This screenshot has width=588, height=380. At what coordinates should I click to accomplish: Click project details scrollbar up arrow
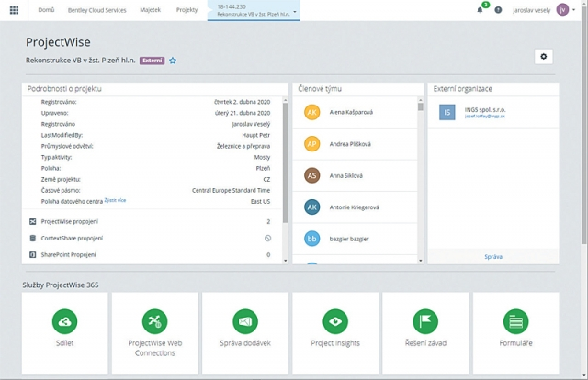click(x=286, y=100)
